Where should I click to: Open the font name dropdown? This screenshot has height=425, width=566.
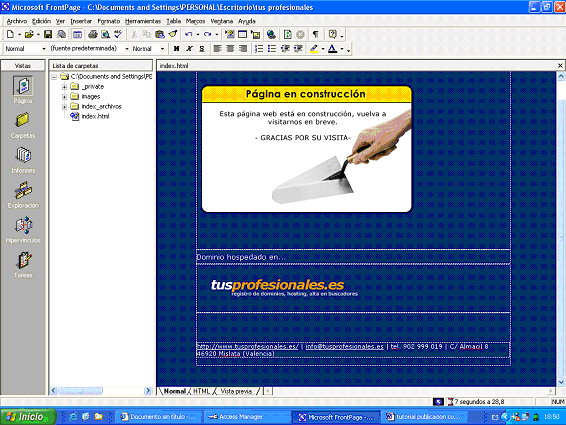[127, 48]
